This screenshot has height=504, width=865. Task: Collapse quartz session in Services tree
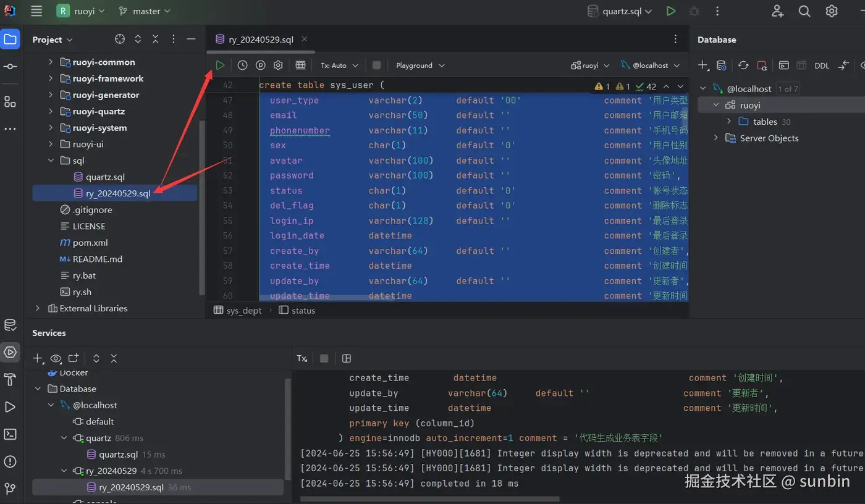coord(64,438)
